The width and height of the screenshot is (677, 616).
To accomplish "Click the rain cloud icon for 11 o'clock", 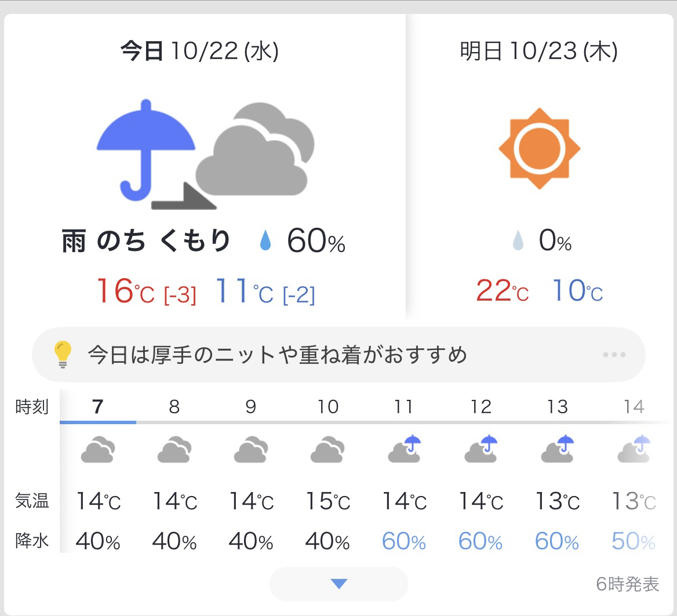I will click(x=404, y=449).
